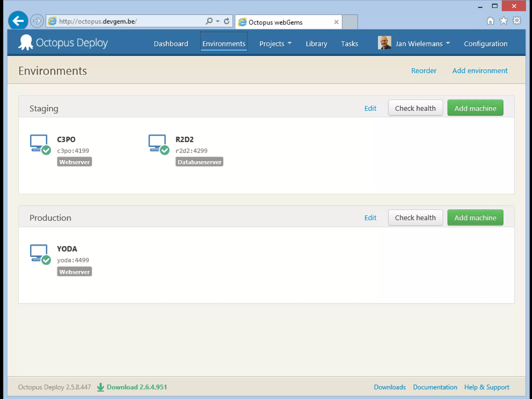Click the Octopus Deploy 2.5.8.447 version text
Image resolution: width=532 pixels, height=399 pixels.
(54, 387)
